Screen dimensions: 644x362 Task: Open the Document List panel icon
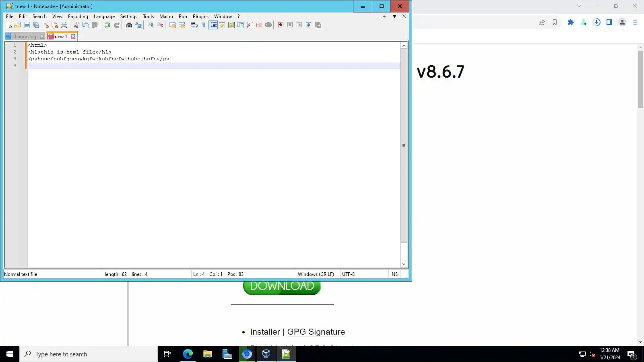tap(241, 25)
